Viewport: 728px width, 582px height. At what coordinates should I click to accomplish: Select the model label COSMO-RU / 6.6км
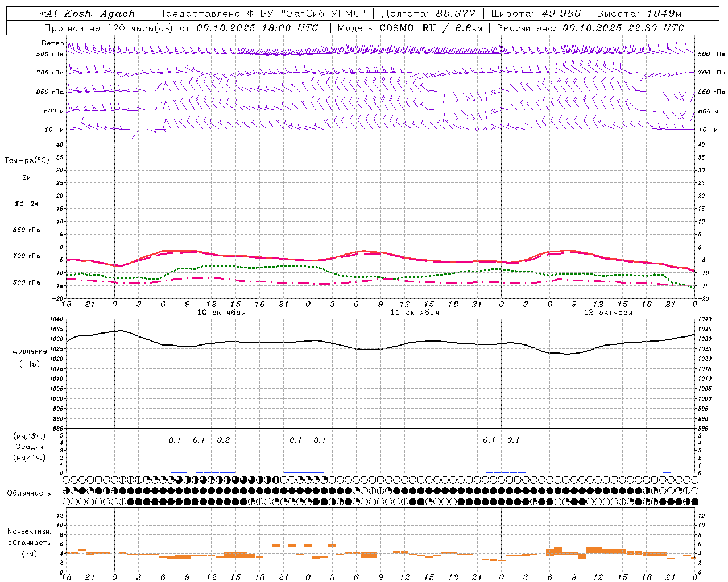(431, 28)
